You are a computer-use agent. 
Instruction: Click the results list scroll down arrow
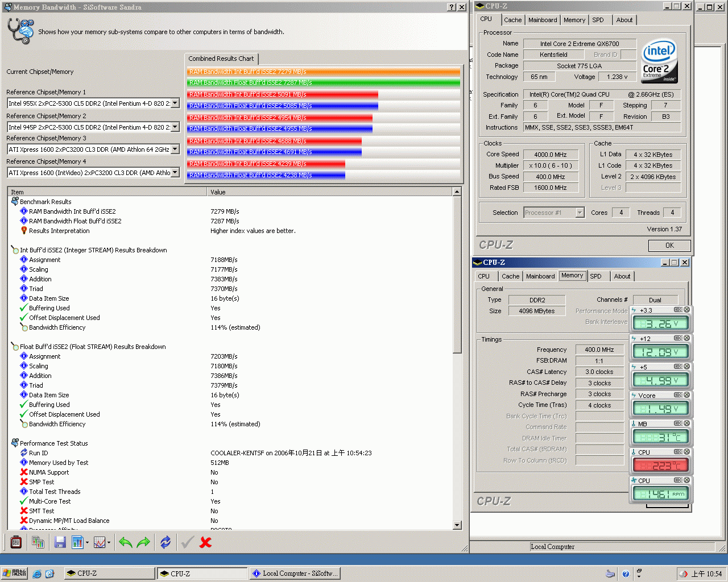[457, 525]
